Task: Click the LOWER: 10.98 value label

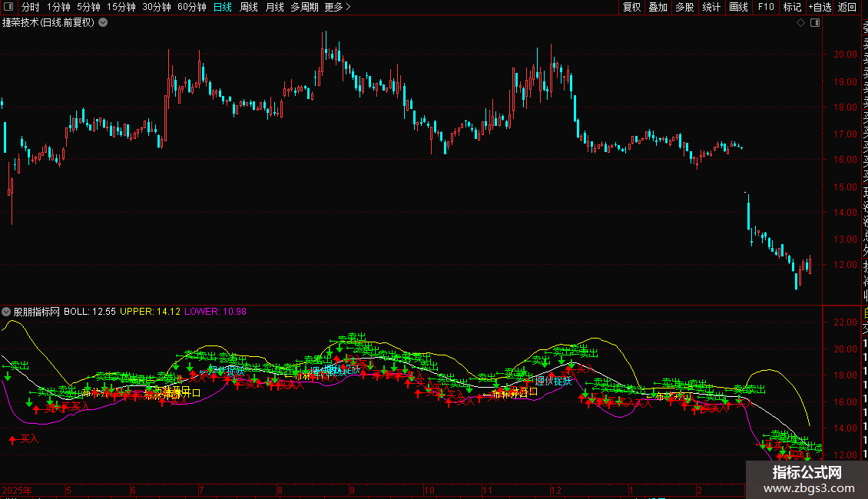Action: pyautogui.click(x=215, y=312)
